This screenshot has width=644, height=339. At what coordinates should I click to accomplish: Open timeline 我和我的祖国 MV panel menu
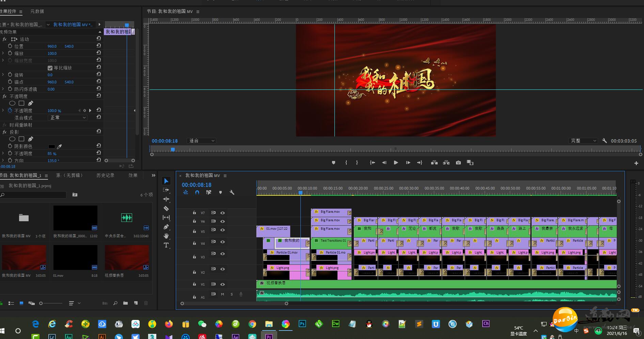coord(225,176)
